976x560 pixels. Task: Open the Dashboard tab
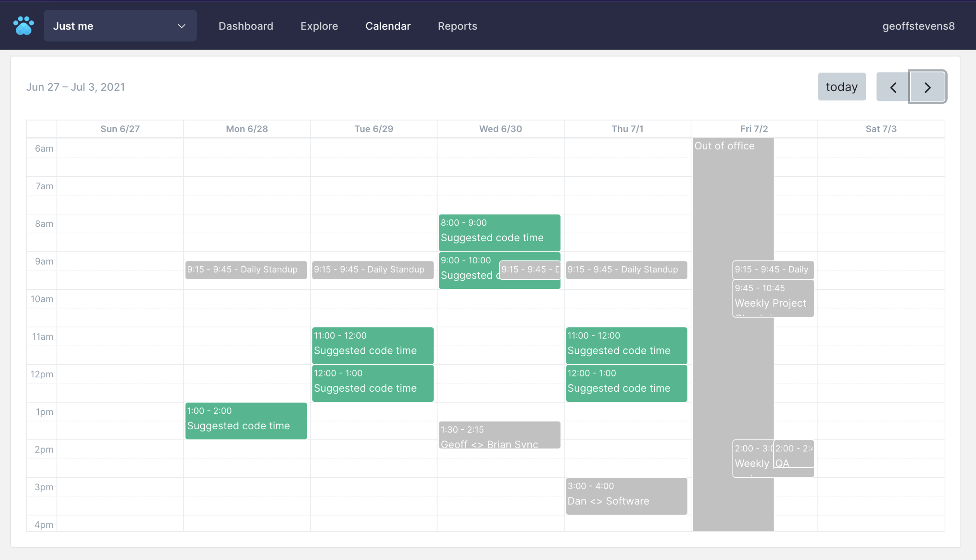[245, 26]
